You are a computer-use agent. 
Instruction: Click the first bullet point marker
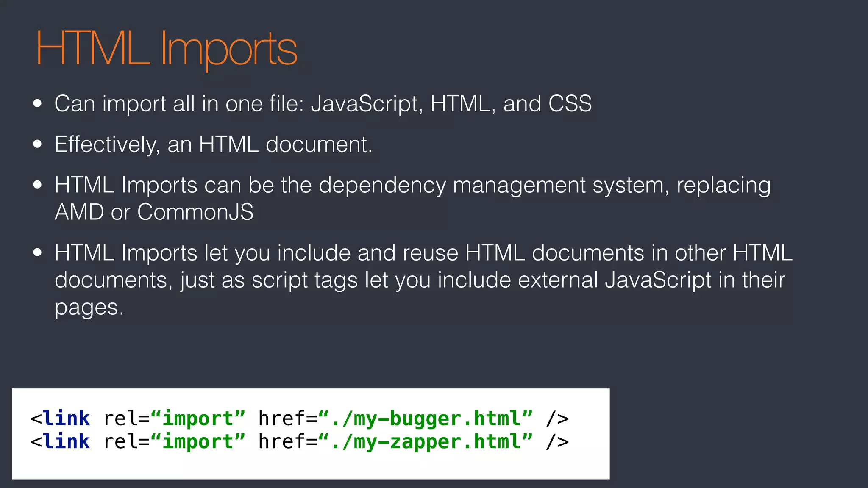(x=38, y=104)
